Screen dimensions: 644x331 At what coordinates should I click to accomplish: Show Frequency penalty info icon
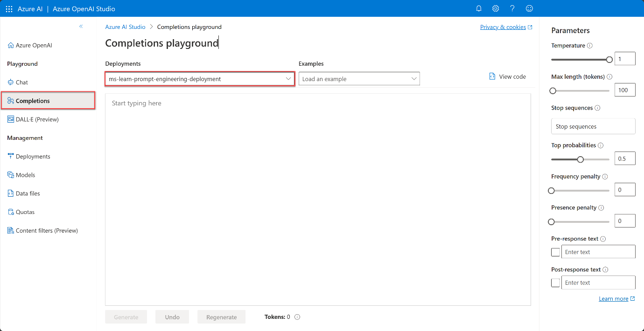click(x=605, y=177)
